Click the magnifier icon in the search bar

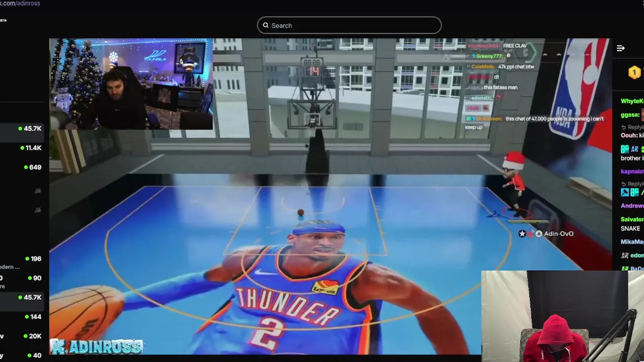coord(266,26)
